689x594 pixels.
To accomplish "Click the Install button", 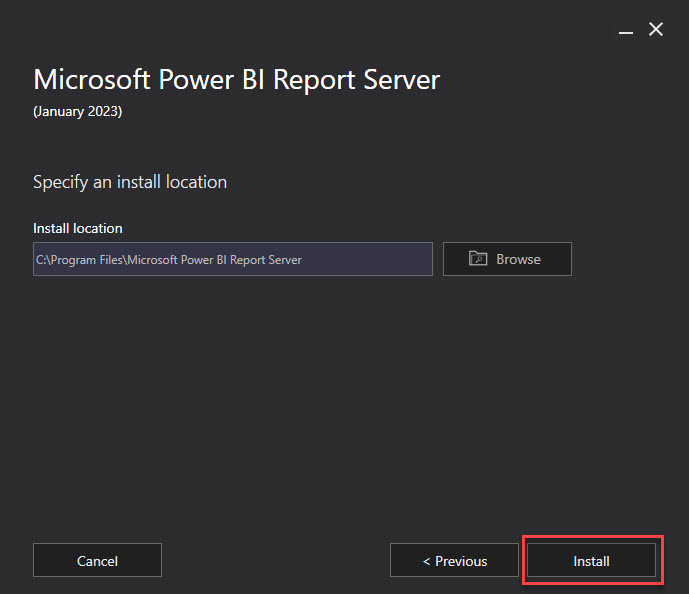I will (591, 560).
